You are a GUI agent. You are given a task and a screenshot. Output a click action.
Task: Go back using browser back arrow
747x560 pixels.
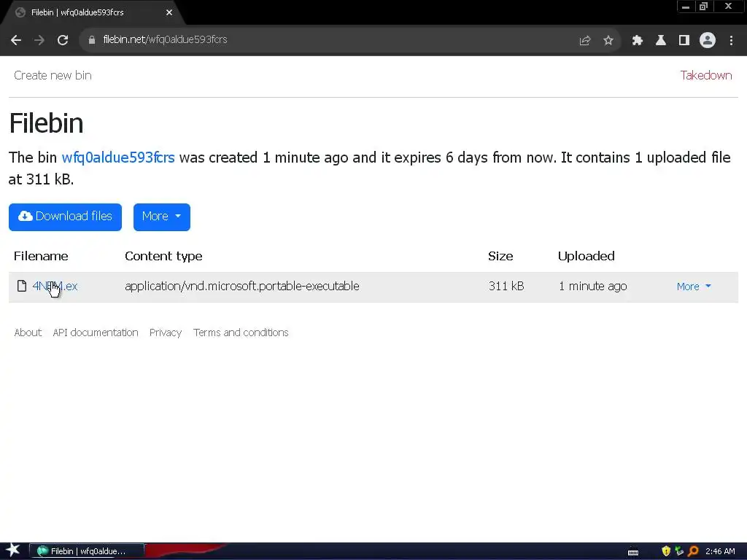click(16, 40)
